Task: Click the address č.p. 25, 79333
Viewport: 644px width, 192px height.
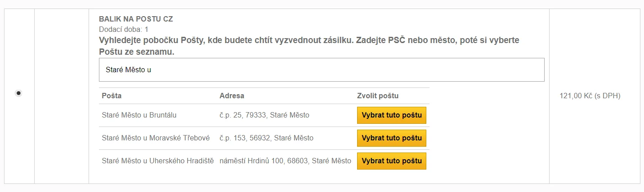Action: click(x=264, y=115)
